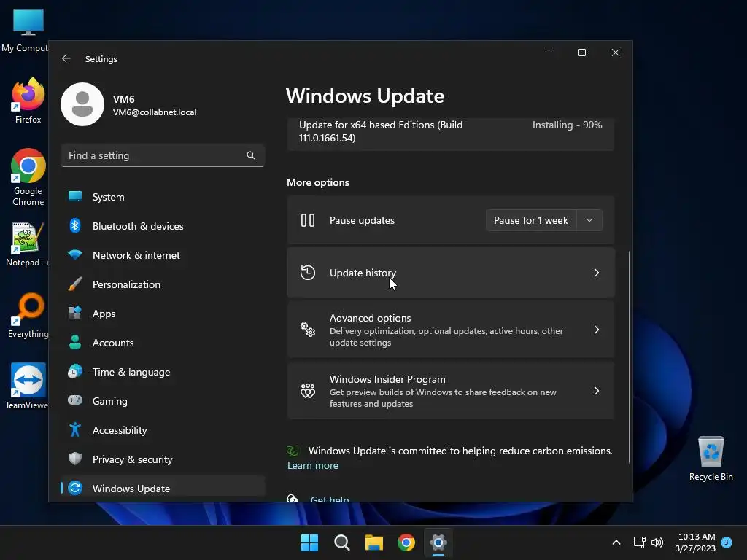Click the VM6 user avatar picture

click(x=82, y=104)
